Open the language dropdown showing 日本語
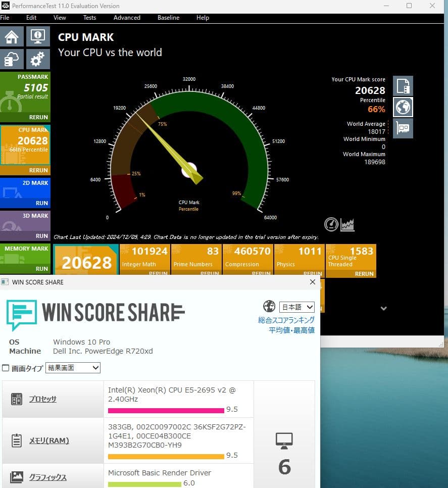This screenshot has height=488, width=448. (x=296, y=307)
